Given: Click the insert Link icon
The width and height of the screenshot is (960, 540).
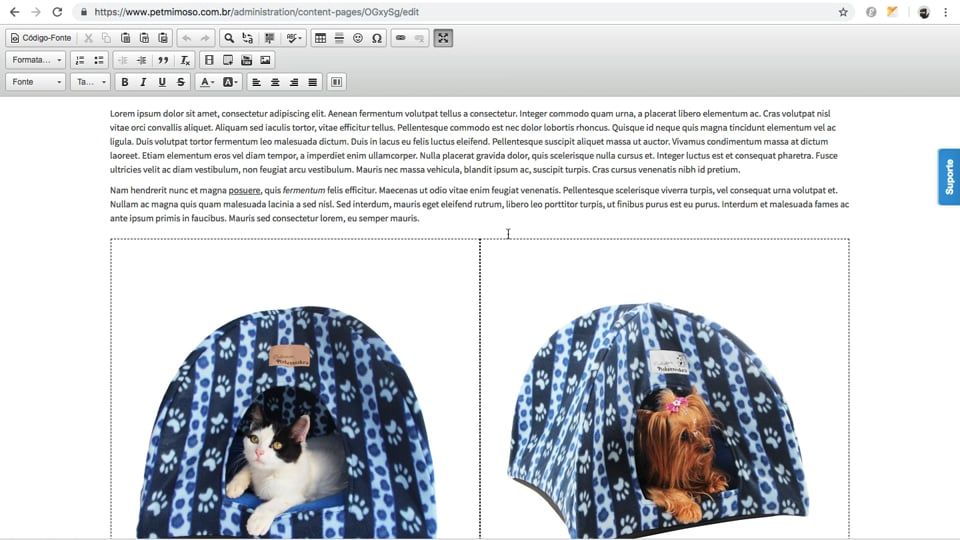Looking at the screenshot, I should pyautogui.click(x=400, y=38).
